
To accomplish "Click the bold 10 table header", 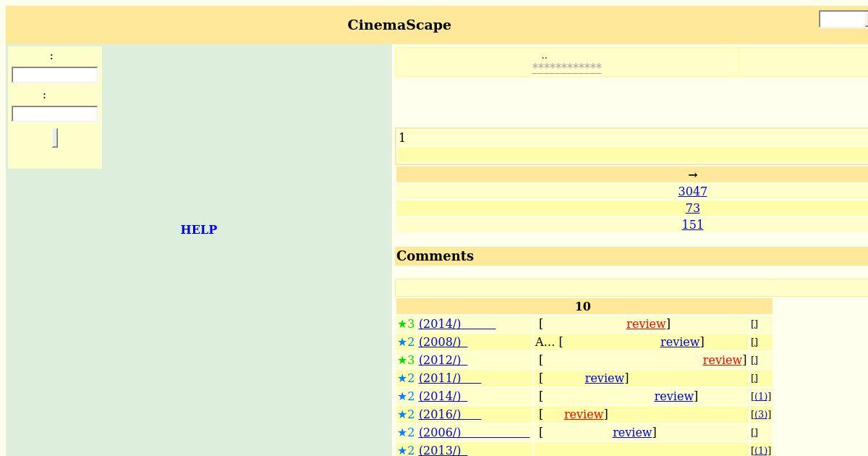I will point(583,306).
